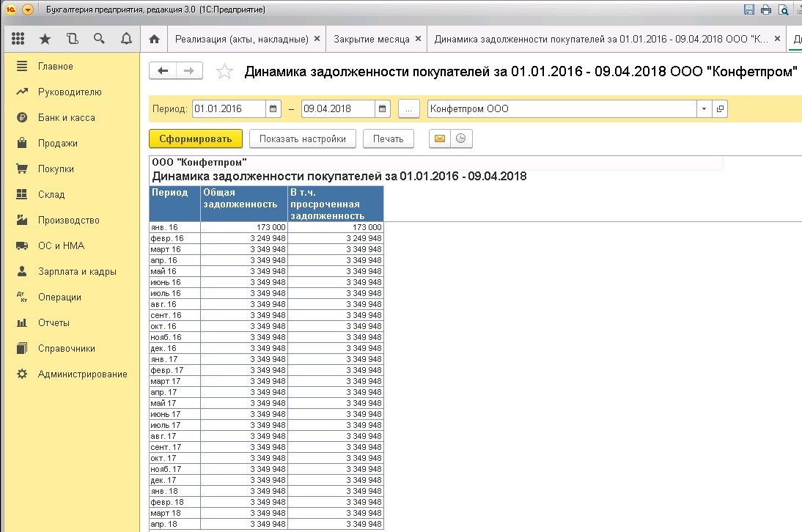Go to the home page tab icon
This screenshot has height=532, width=802.
[x=154, y=39]
